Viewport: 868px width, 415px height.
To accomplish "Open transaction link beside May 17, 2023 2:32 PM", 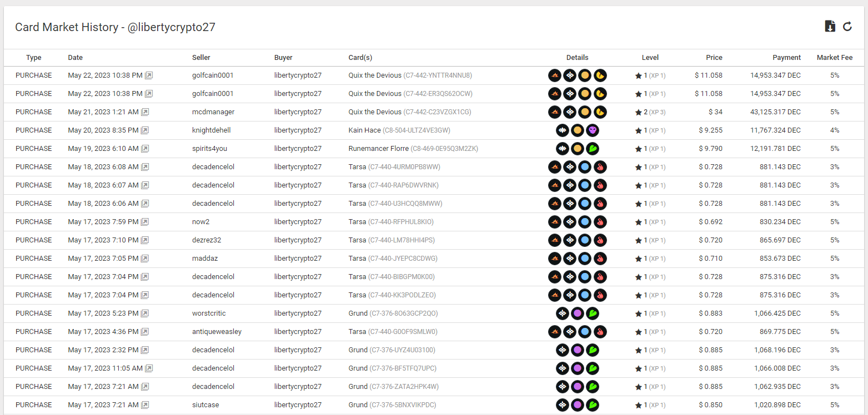I will coord(145,350).
